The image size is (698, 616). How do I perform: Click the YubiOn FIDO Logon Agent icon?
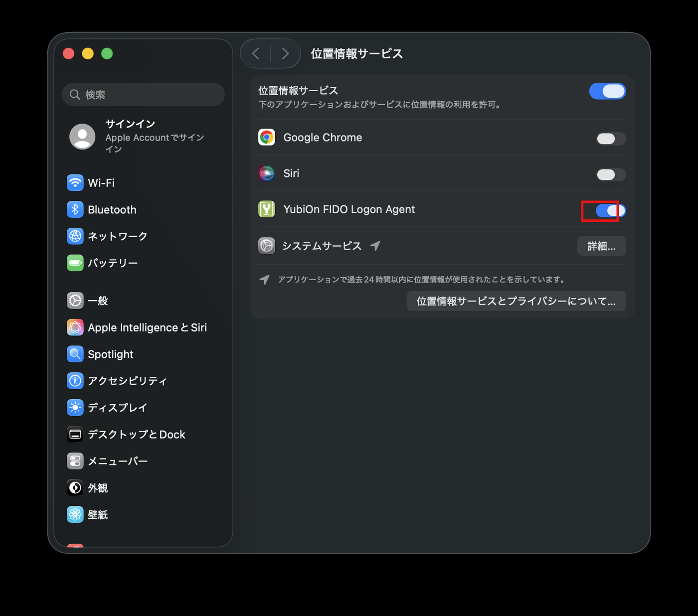[267, 209]
